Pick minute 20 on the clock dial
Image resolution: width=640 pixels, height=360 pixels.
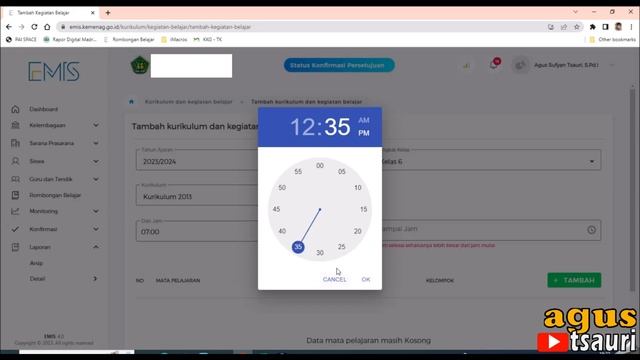[358, 231]
